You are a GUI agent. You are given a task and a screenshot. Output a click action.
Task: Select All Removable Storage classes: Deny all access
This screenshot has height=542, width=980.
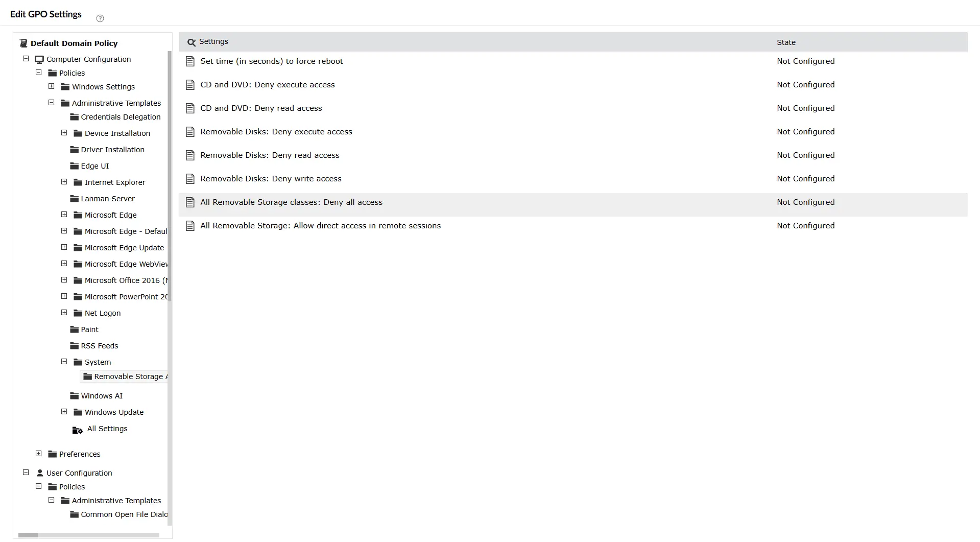coord(292,202)
